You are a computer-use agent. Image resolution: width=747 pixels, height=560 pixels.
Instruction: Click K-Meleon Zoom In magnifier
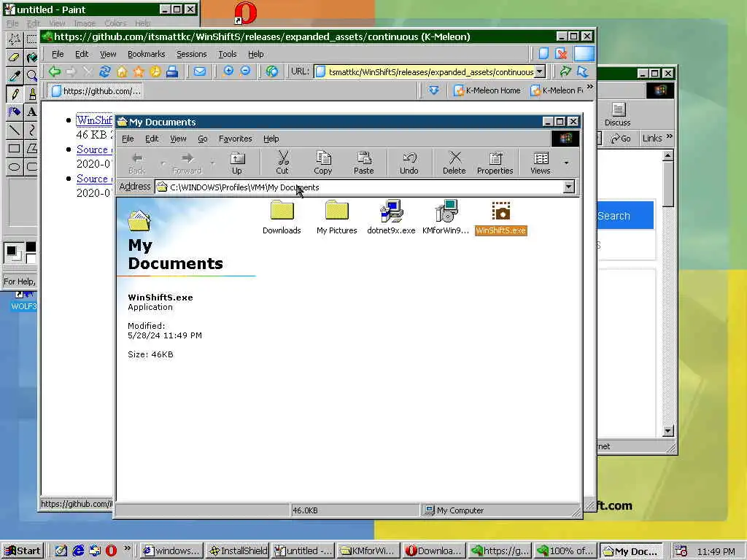[228, 71]
